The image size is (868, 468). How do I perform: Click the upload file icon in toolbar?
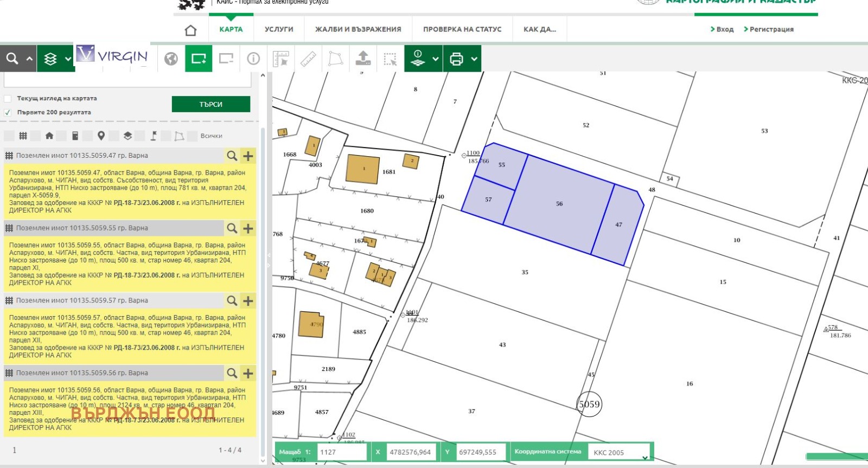(363, 59)
